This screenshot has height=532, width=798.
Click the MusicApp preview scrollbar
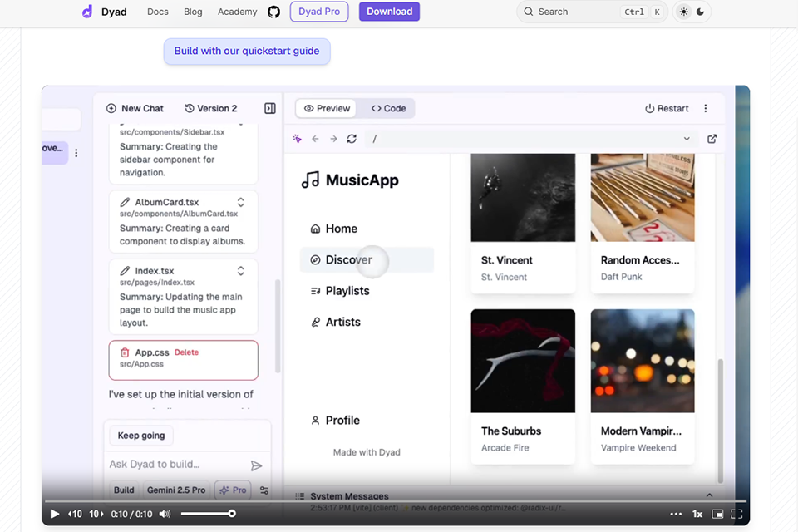pyautogui.click(x=720, y=421)
